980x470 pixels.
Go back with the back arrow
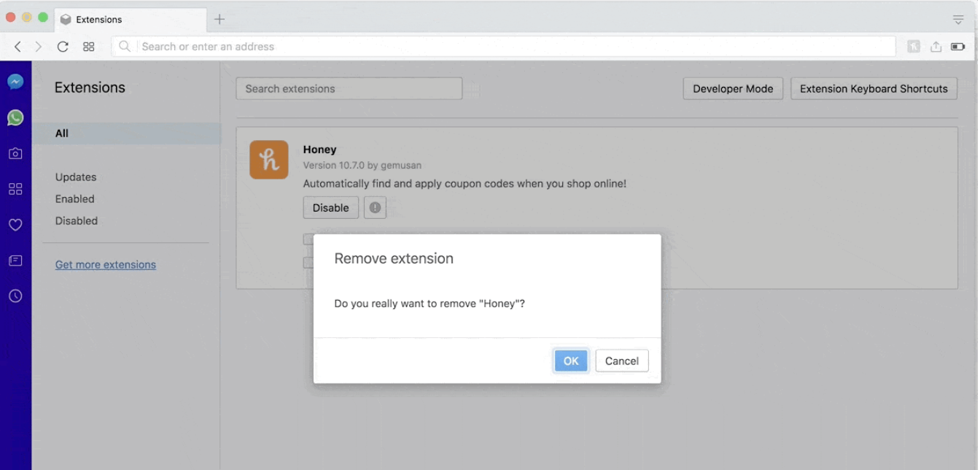click(17, 47)
